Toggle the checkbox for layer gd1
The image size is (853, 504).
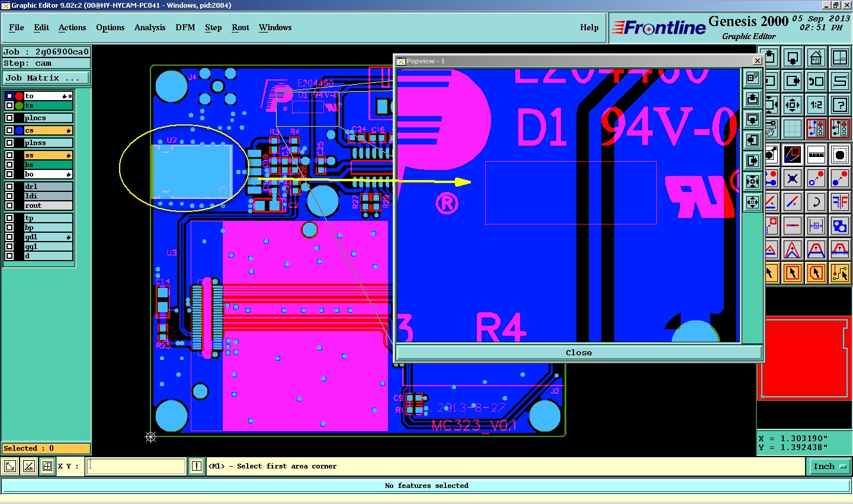[9, 237]
